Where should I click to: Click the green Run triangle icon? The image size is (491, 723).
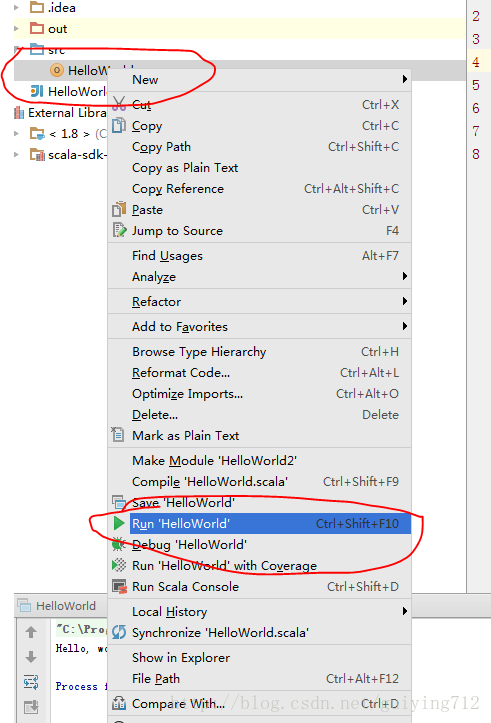[119, 523]
